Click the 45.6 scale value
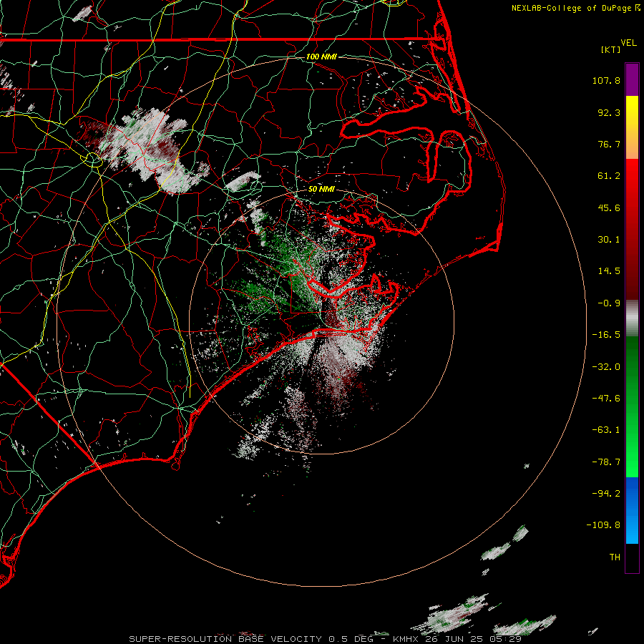The height and width of the screenshot is (644, 644). tap(609, 208)
